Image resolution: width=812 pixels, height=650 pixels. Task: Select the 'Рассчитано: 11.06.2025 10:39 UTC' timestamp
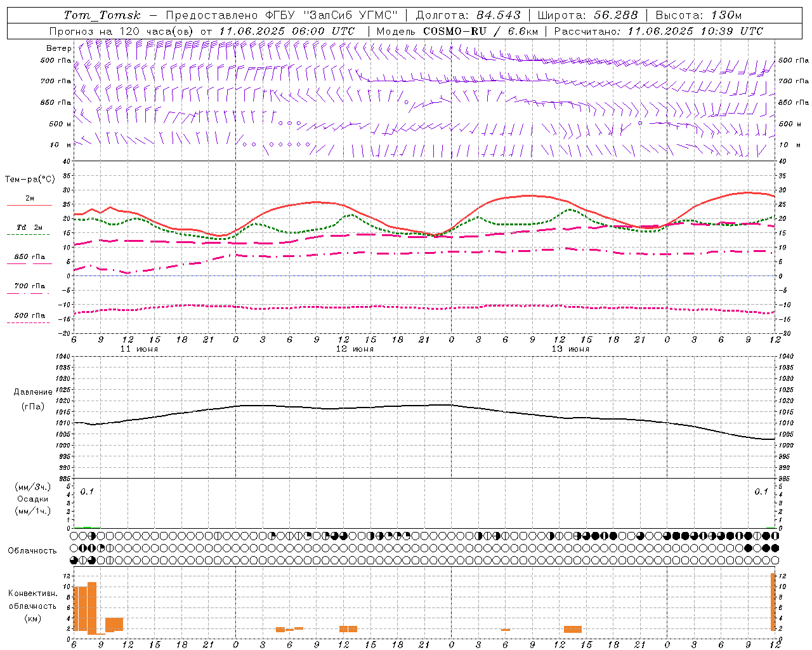point(658,31)
